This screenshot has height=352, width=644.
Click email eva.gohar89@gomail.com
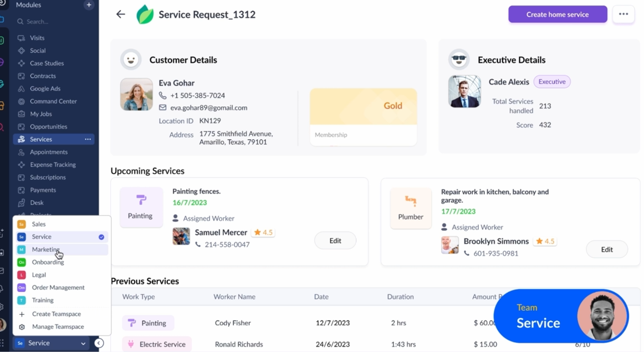209,108
